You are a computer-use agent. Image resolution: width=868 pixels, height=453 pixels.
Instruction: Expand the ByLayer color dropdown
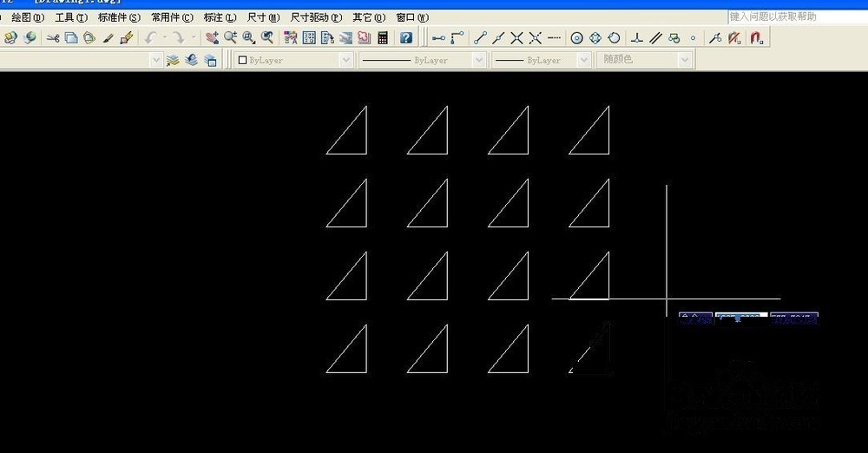[x=346, y=60]
